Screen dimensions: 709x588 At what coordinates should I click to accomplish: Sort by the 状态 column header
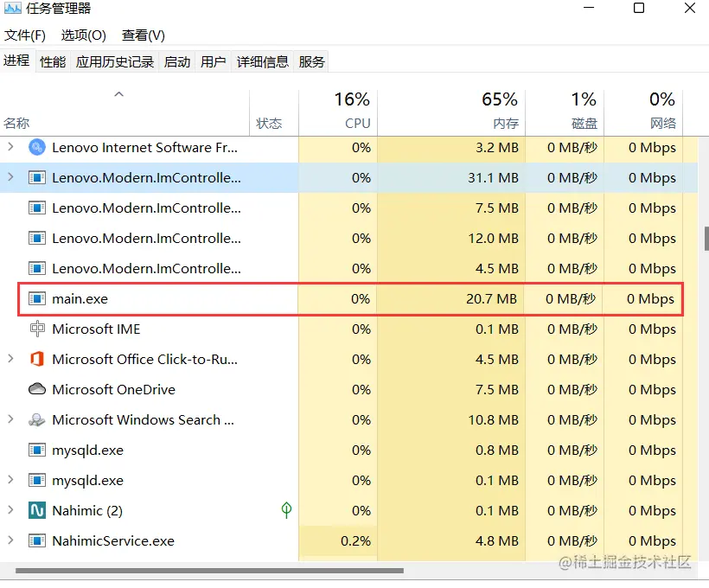click(274, 113)
